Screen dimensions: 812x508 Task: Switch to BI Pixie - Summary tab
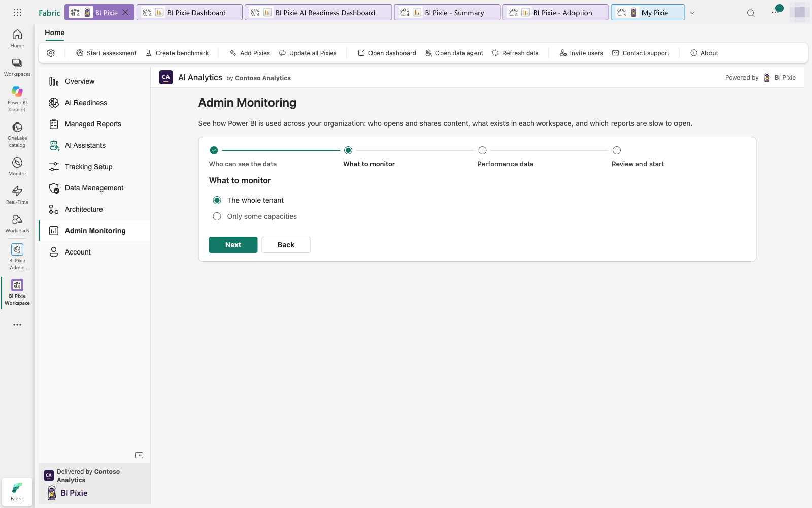click(447, 12)
